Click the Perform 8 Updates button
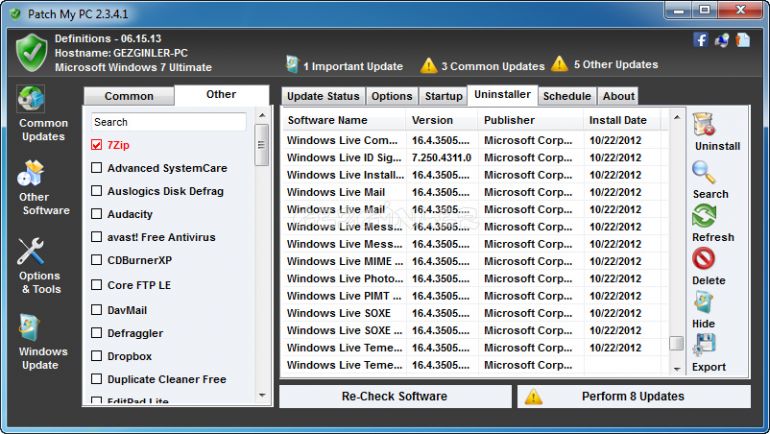The height and width of the screenshot is (434, 770). coord(633,396)
